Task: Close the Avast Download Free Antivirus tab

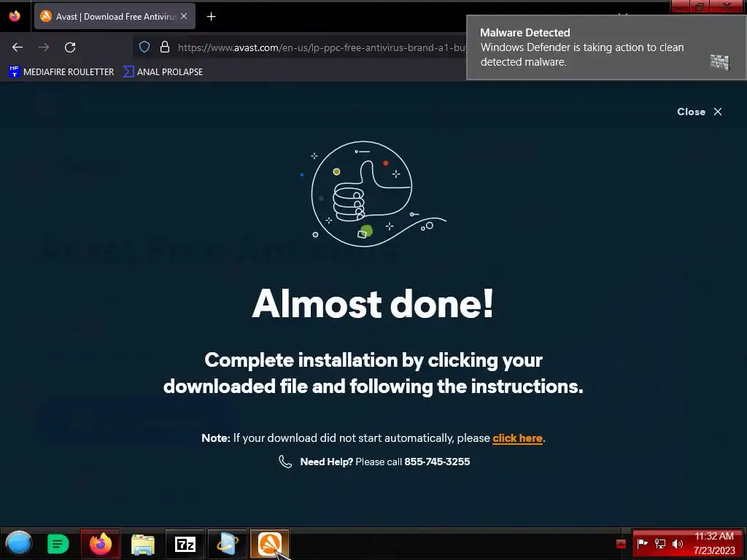Action: (184, 16)
